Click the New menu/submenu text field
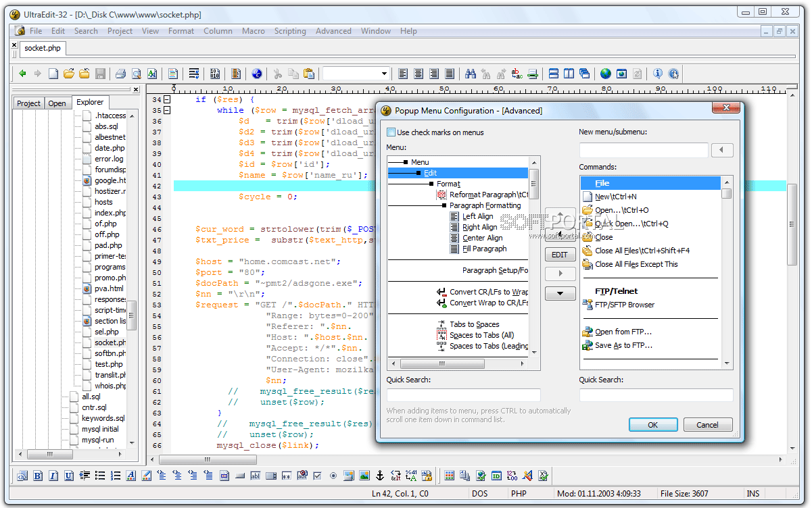 643,150
